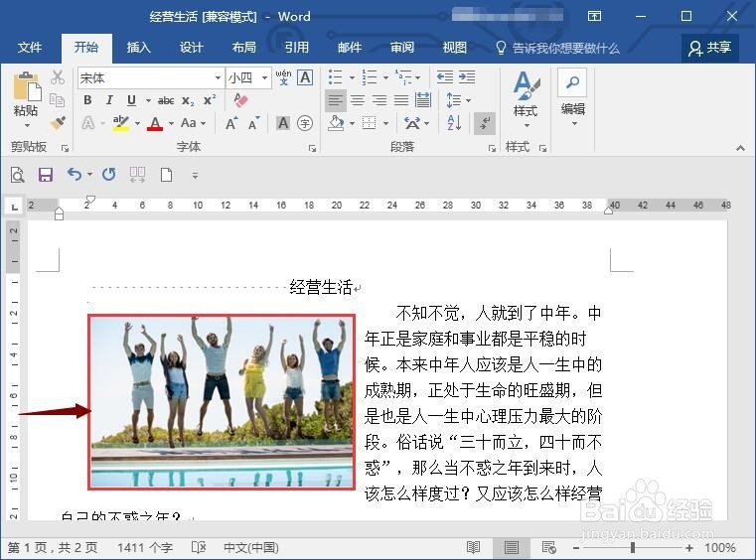This screenshot has height=560, width=756.
Task: Clear all formatting eraser icon
Action: 240,100
